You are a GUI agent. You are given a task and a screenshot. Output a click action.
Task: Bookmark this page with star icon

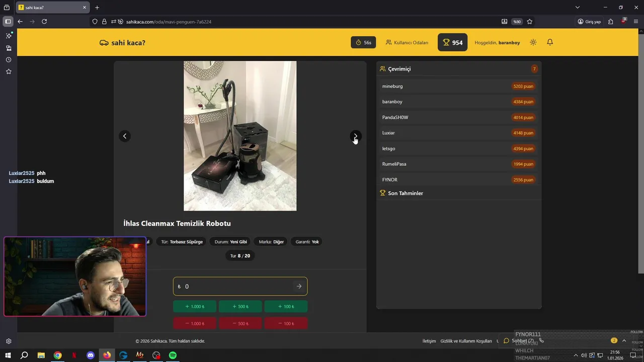pos(530,22)
